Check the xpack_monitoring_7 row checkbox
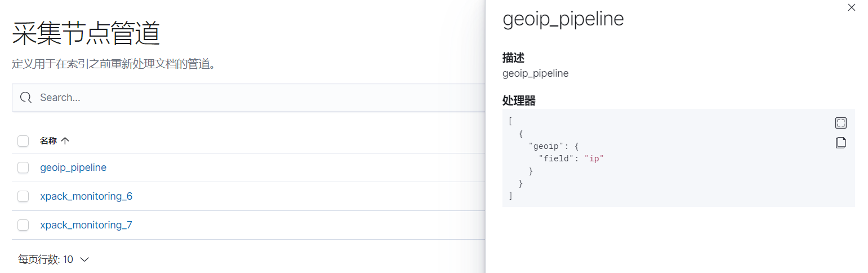 point(23,225)
